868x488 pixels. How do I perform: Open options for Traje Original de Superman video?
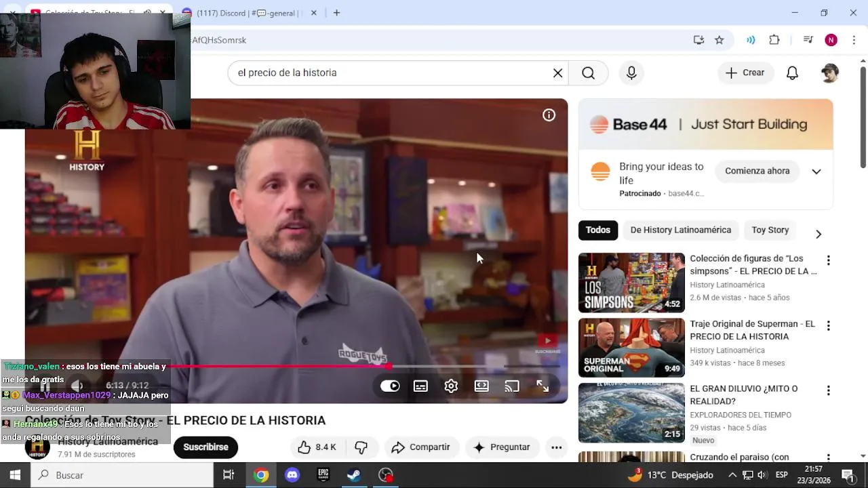point(828,326)
